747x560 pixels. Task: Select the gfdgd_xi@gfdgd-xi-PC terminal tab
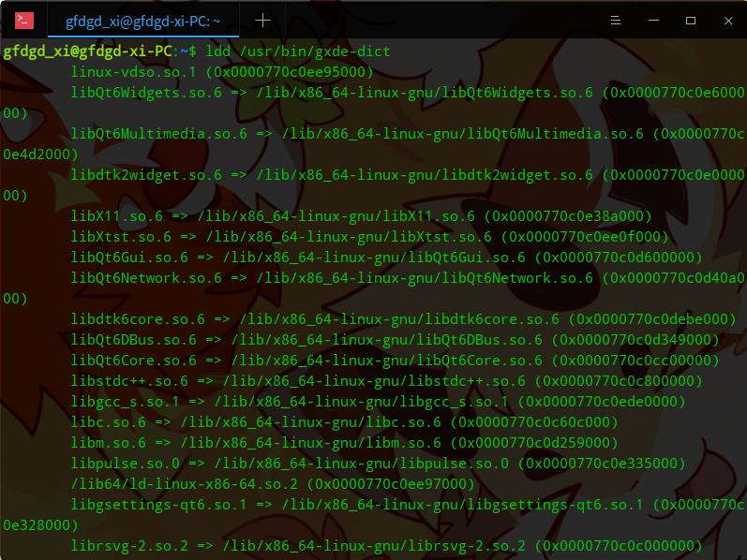(142, 22)
